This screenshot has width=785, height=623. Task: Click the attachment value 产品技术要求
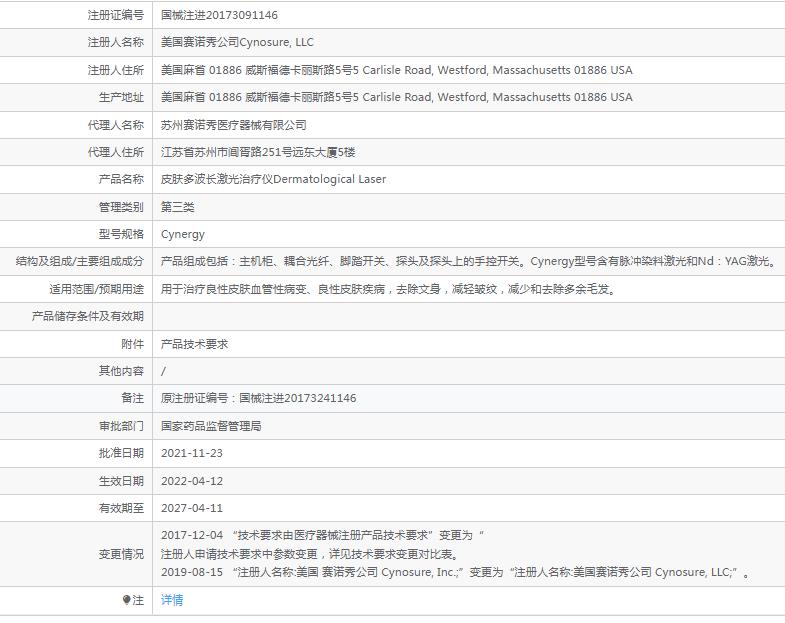tap(194, 344)
